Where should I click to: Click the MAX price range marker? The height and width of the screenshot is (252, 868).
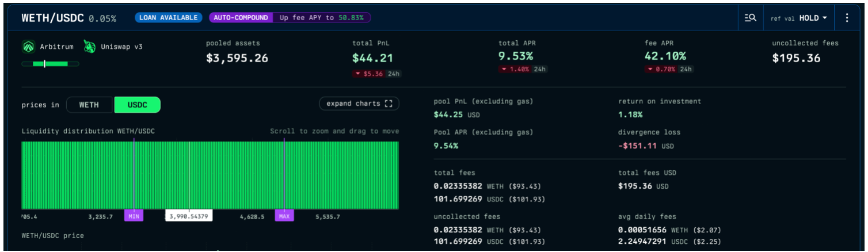point(284,216)
